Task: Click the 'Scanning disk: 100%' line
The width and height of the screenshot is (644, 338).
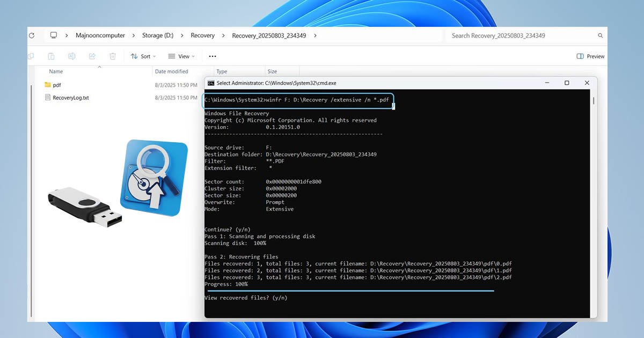Action: pos(235,243)
